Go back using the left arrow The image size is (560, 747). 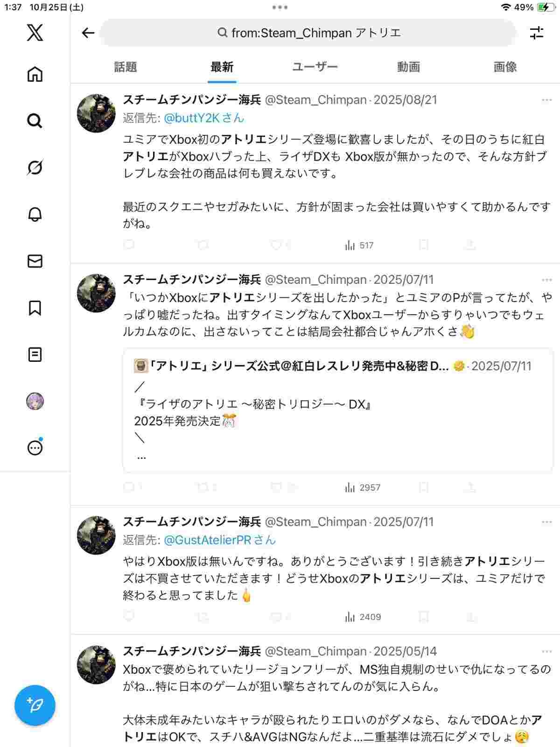pos(88,33)
